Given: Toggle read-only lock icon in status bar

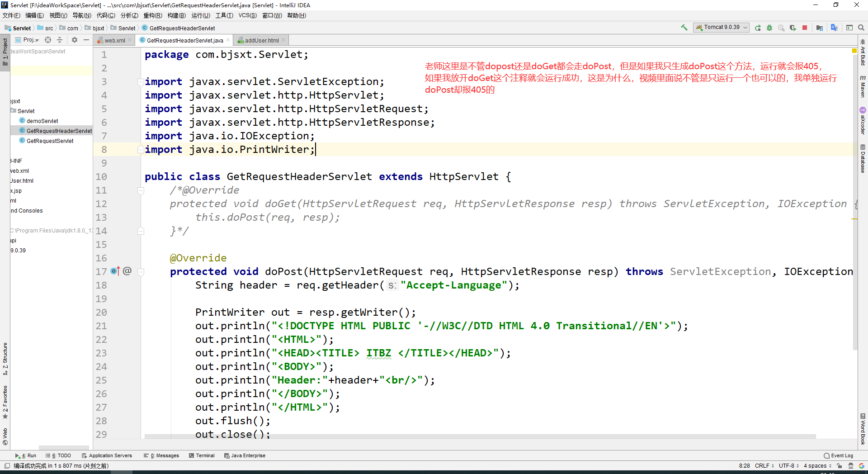Looking at the screenshot, I should [840, 465].
